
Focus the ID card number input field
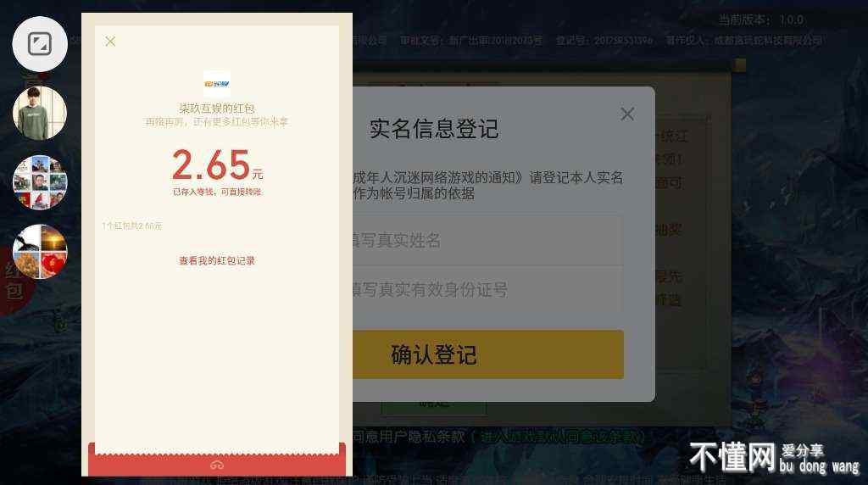point(487,290)
